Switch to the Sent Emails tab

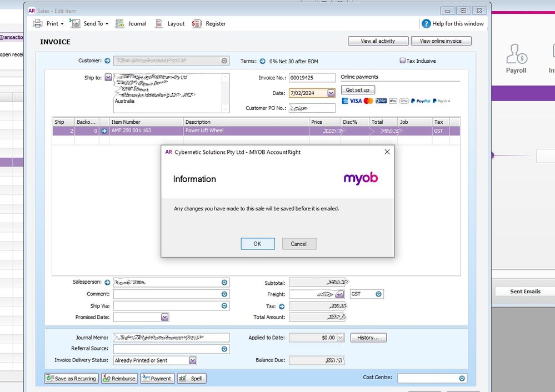click(x=524, y=292)
